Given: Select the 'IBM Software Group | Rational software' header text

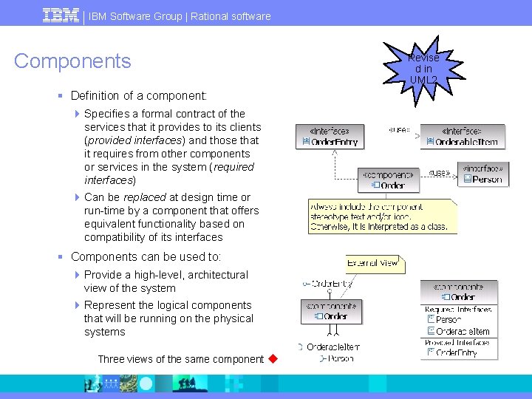Looking at the screenshot, I should (x=180, y=16).
